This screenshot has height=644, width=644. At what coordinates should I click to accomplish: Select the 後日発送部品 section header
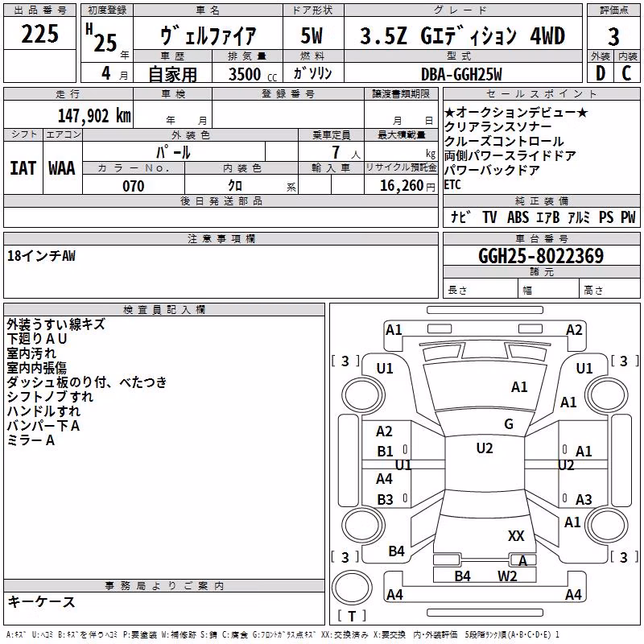[221, 200]
